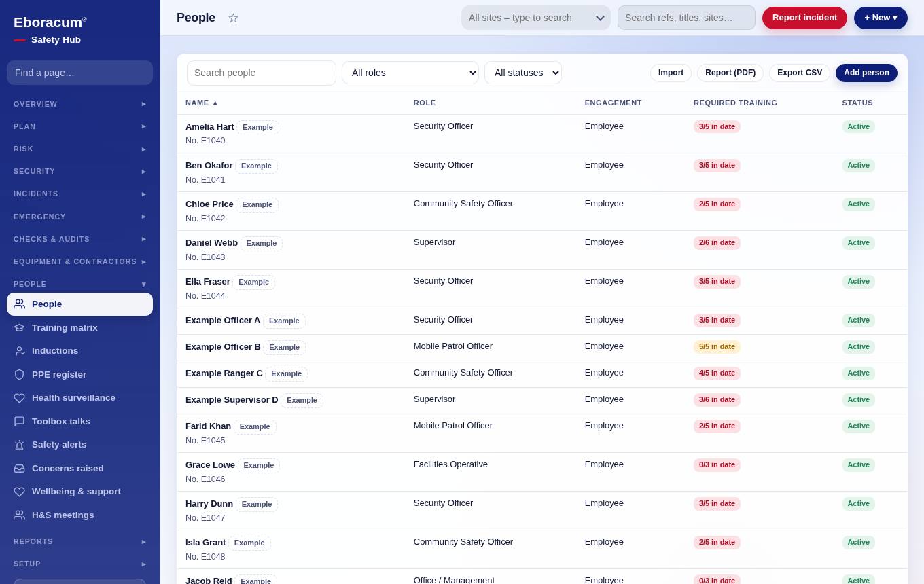Viewport: 924px width, 584px height.
Task: Click Grace Lowe's 0/3 in date badge
Action: click(717, 465)
